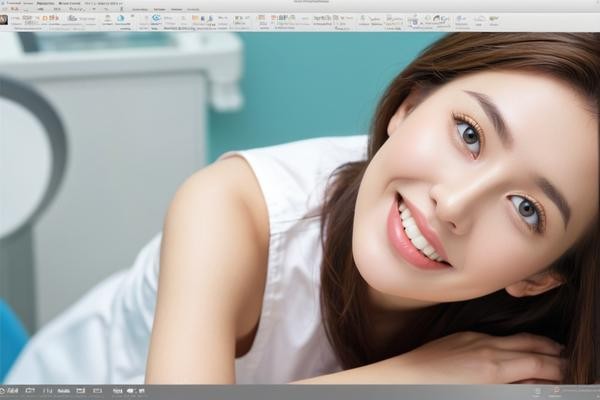The height and width of the screenshot is (400, 600).
Task: Open the second tab in the top menu row
Action: [45, 4]
